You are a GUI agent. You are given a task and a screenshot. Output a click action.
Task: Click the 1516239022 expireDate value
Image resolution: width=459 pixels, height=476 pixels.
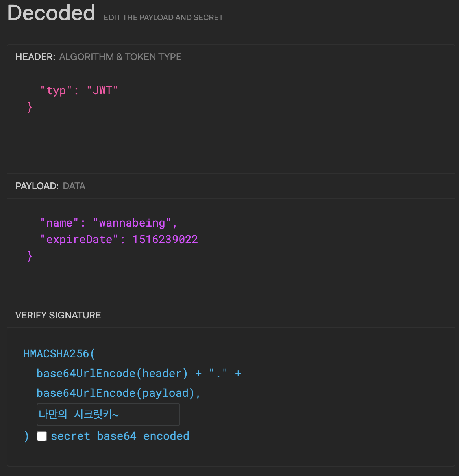(165, 240)
